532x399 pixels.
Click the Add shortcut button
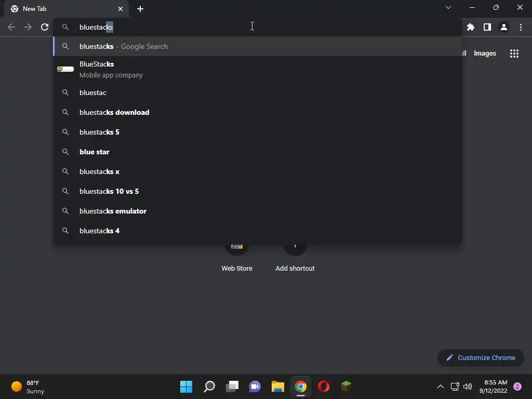pyautogui.click(x=295, y=258)
